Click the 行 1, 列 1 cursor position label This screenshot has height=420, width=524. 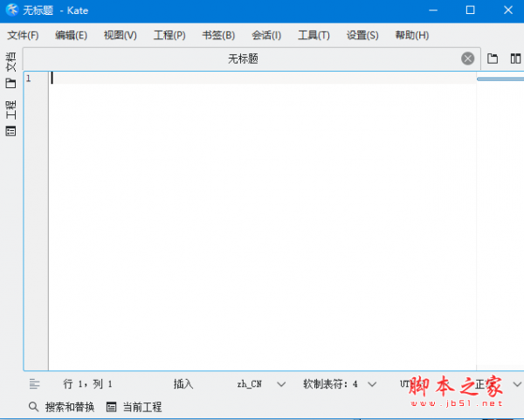pos(88,383)
